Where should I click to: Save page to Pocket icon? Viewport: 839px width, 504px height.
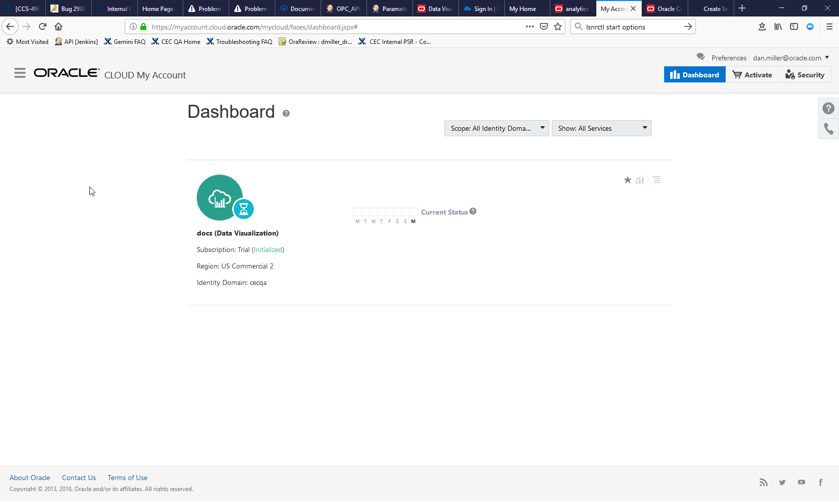(x=544, y=26)
